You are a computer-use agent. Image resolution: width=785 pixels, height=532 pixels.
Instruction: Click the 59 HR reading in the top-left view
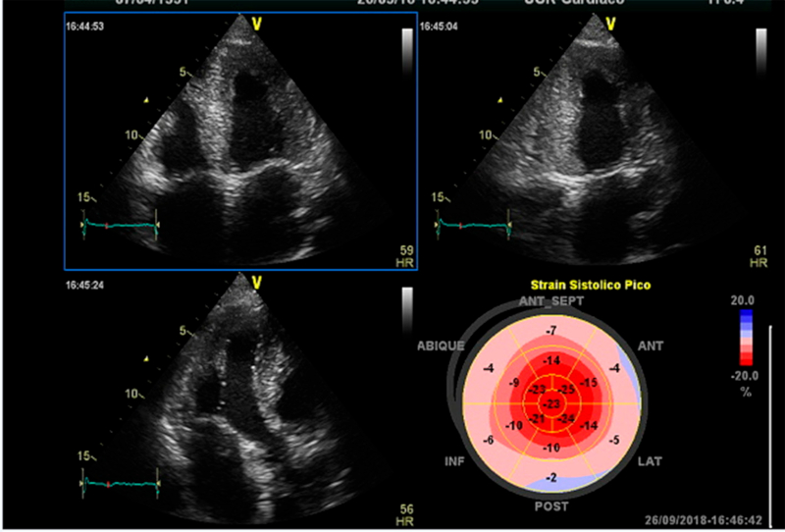[x=402, y=257]
